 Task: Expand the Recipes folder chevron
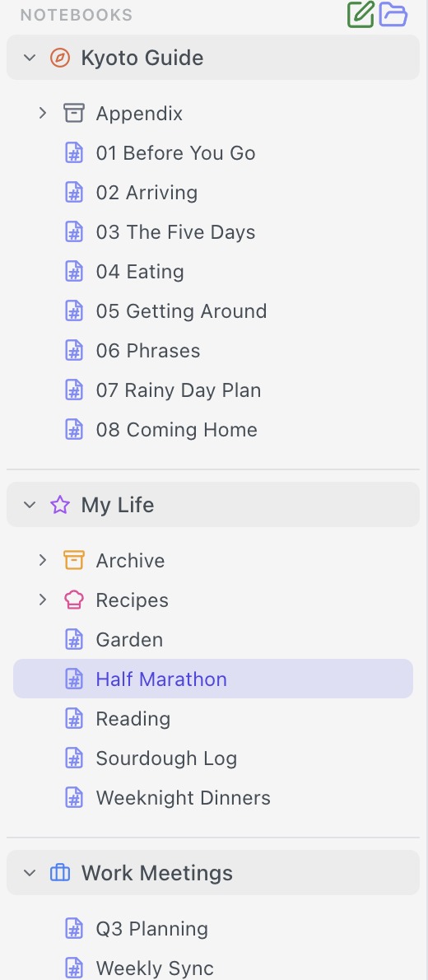coord(43,600)
